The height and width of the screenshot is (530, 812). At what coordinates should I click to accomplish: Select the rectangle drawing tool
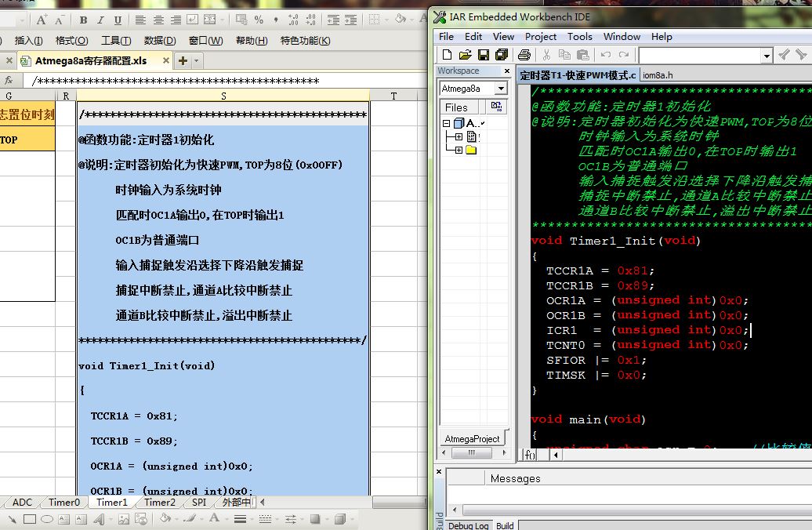point(30,519)
